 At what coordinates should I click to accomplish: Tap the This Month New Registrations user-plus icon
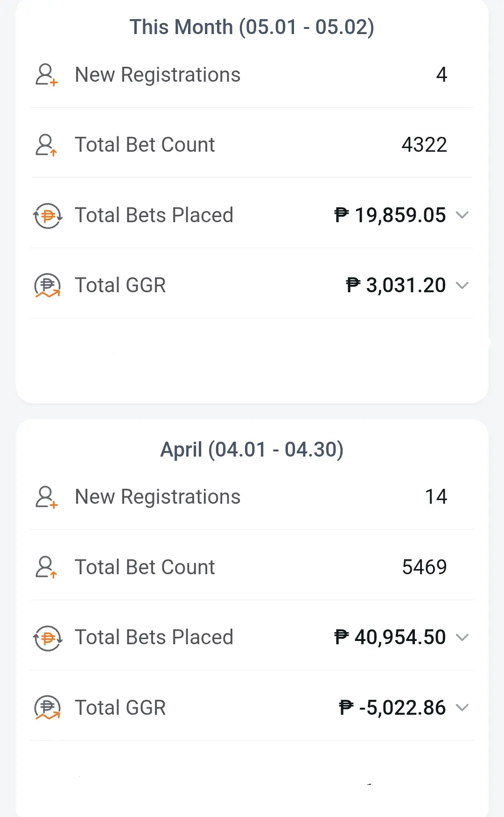[47, 75]
